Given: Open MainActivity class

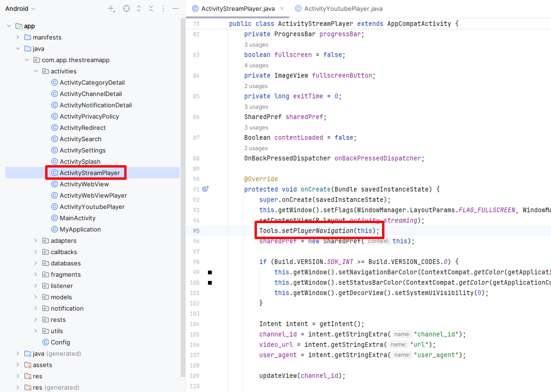Looking at the screenshot, I should point(74,218).
